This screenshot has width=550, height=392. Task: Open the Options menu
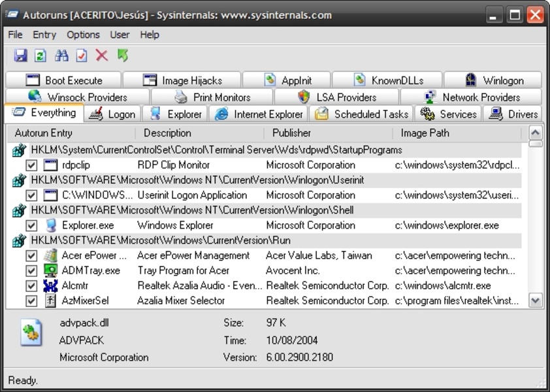point(83,35)
